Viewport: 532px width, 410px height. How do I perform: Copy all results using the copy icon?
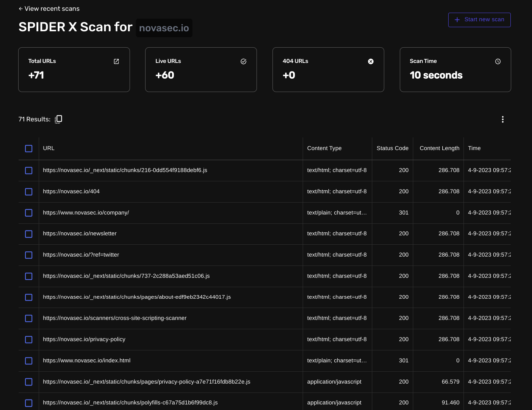tap(58, 119)
